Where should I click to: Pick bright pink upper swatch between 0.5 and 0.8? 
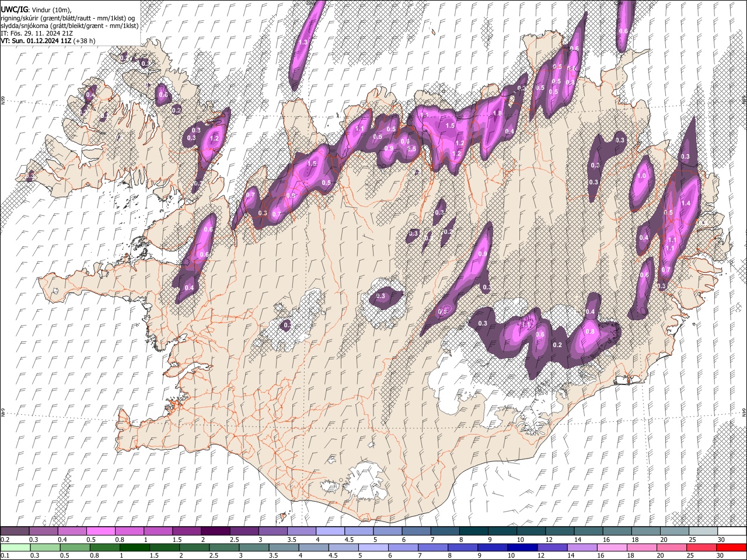100,531
